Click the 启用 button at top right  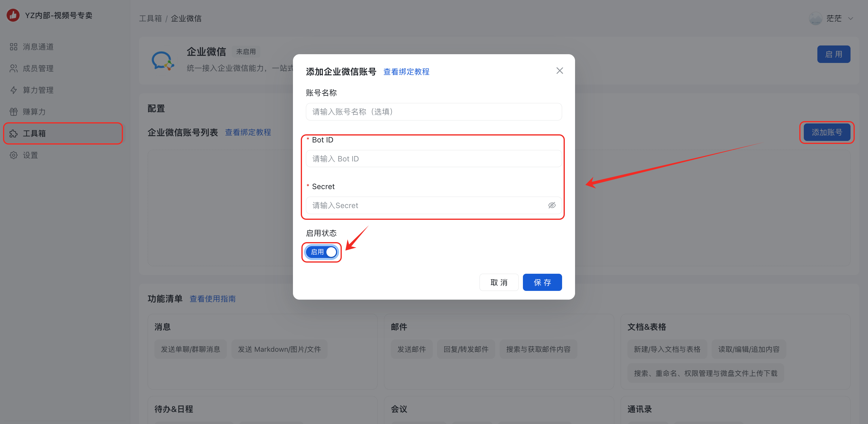click(834, 54)
